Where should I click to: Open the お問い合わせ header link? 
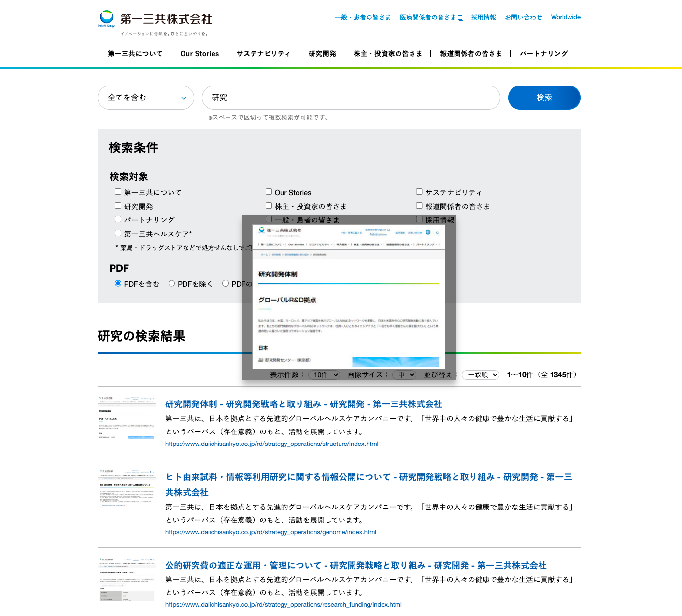point(524,17)
